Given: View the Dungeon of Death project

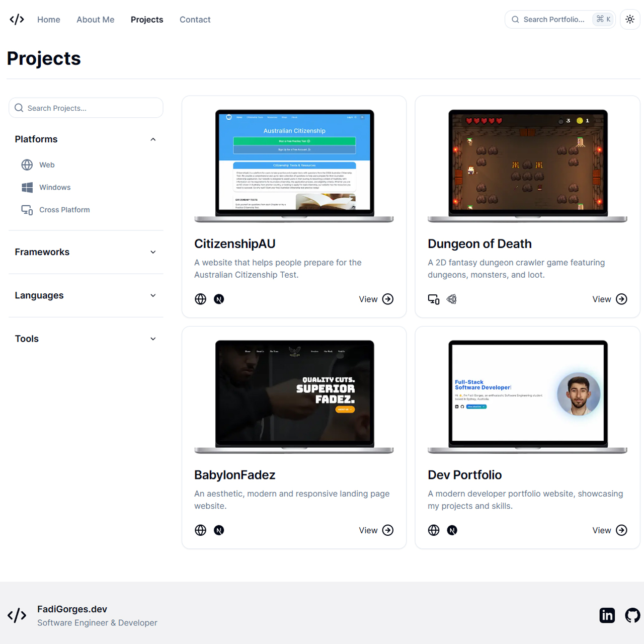Looking at the screenshot, I should [609, 299].
